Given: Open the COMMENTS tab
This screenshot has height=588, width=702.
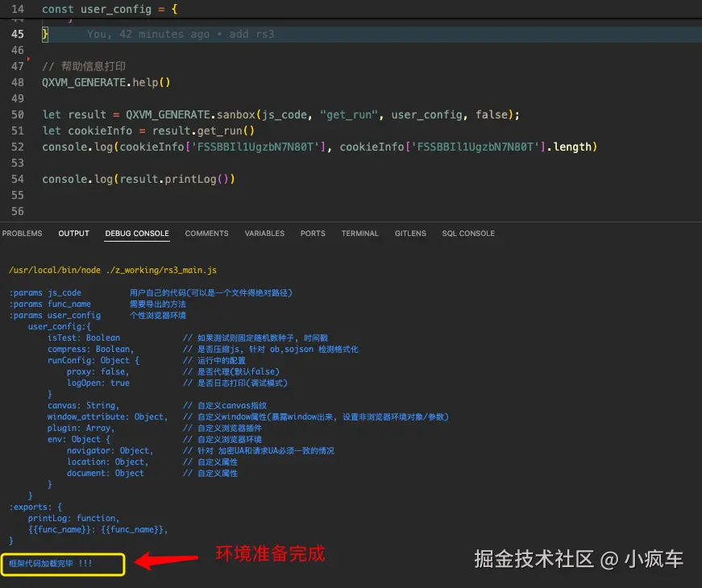Looking at the screenshot, I should (207, 233).
